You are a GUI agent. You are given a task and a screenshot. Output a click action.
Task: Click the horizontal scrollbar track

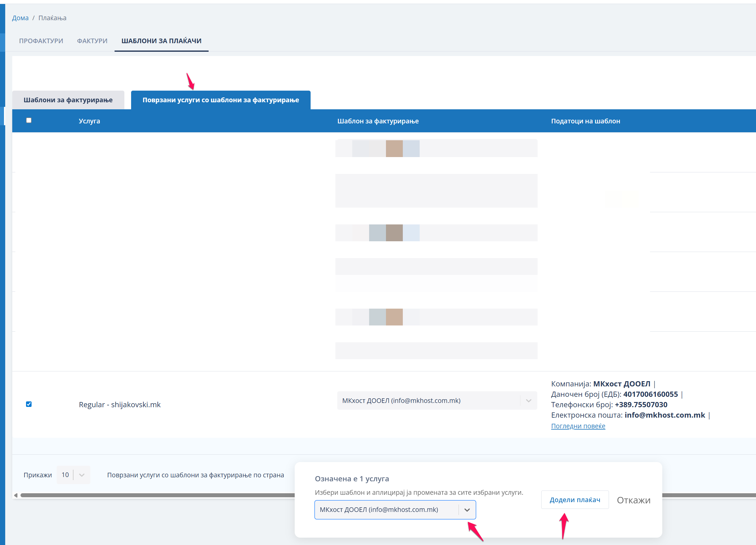[x=157, y=495]
